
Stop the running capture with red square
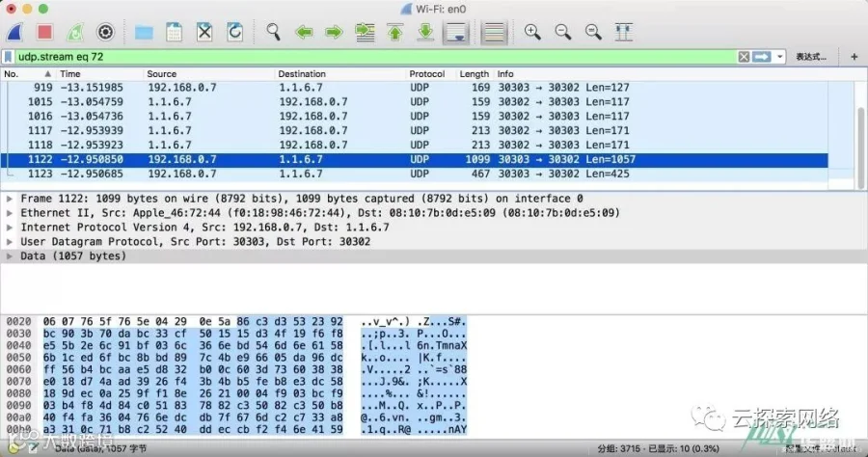pos(44,32)
